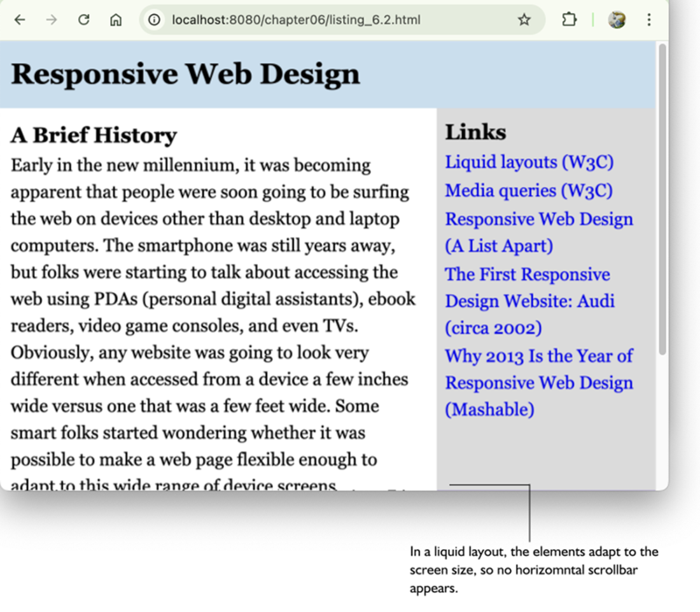
Task: View site information icon in address bar
Action: click(x=154, y=20)
